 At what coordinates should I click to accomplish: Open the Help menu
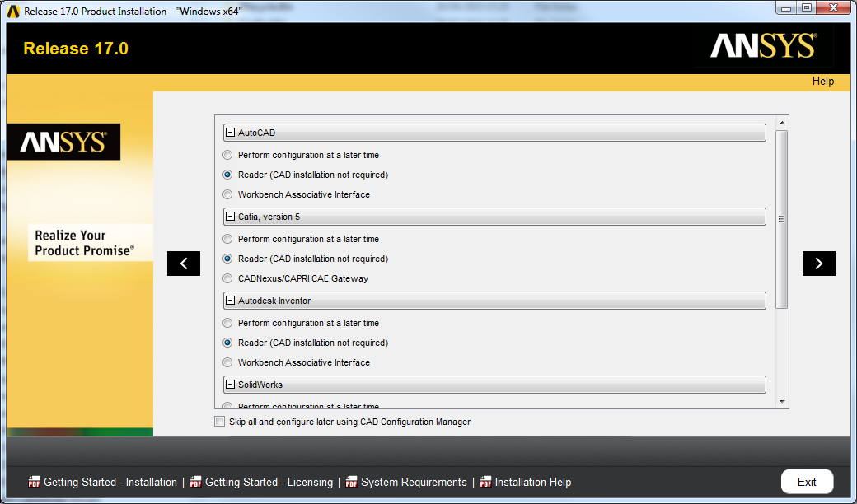click(822, 82)
